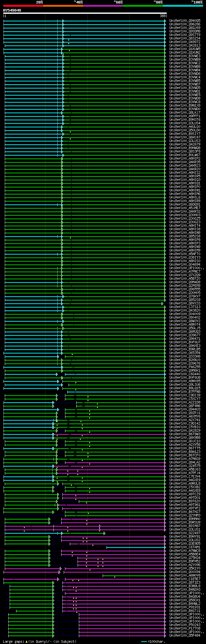Viewport: 206px width, 644px height.
Task: Select the UniRef100_Q6KC47 label
Action: pos(185,137)
